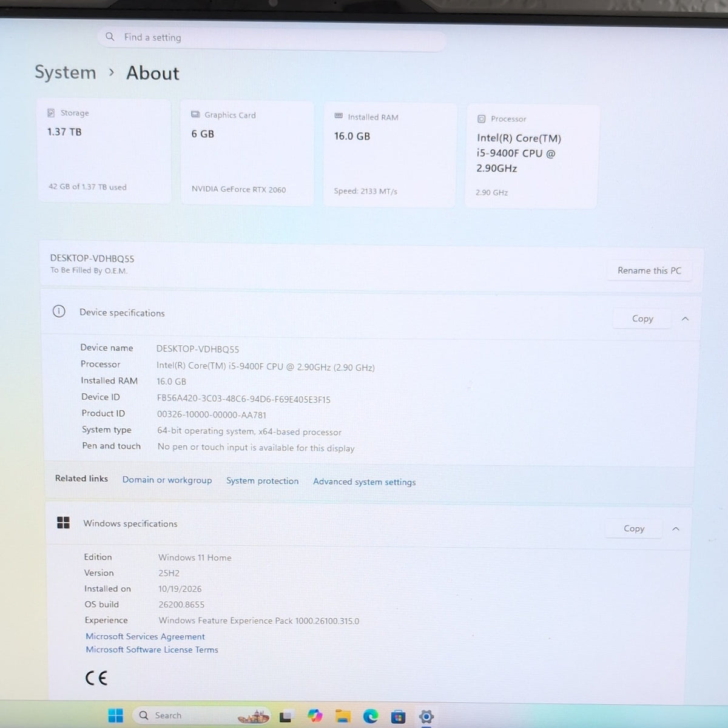
Task: Click the magnifier icon in Find a setting
Action: [110, 36]
